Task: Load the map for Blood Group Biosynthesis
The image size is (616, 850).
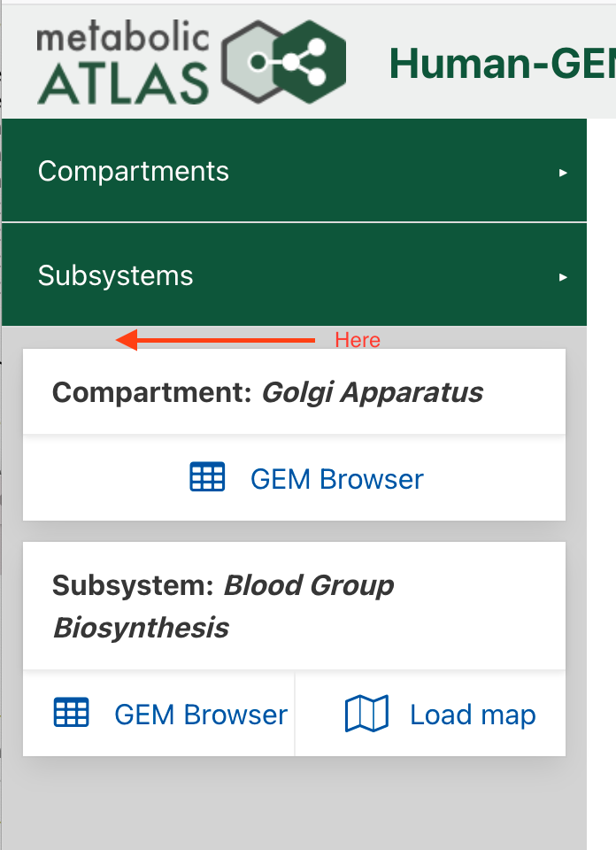Action: coord(472,714)
